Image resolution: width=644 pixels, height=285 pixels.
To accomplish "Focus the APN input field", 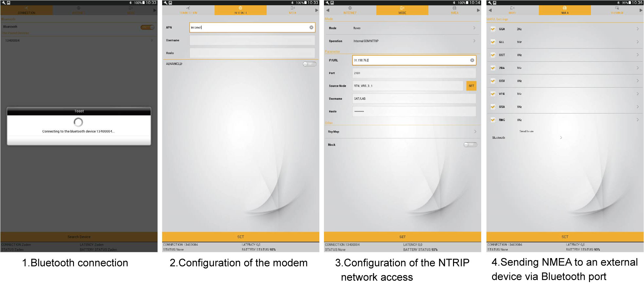I will click(252, 27).
